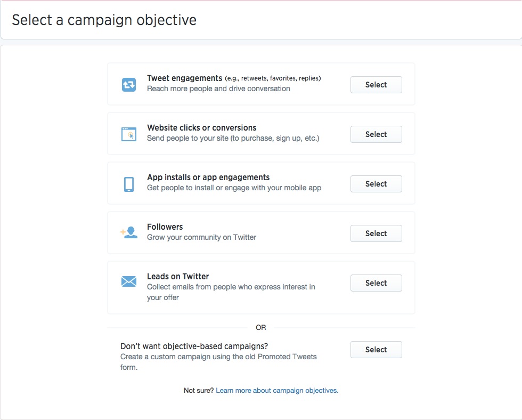The width and height of the screenshot is (522, 420).
Task: Click the Select a campaign objective title
Action: click(104, 20)
